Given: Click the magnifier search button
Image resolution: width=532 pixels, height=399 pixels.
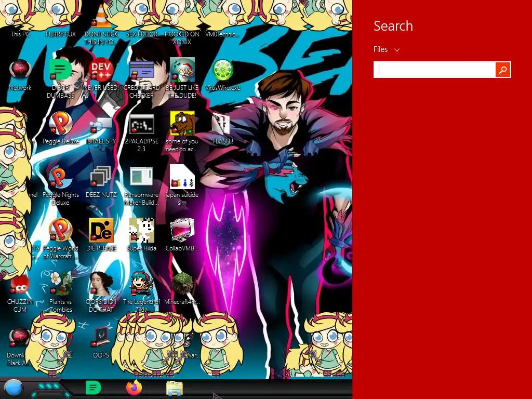Looking at the screenshot, I should tap(503, 70).
